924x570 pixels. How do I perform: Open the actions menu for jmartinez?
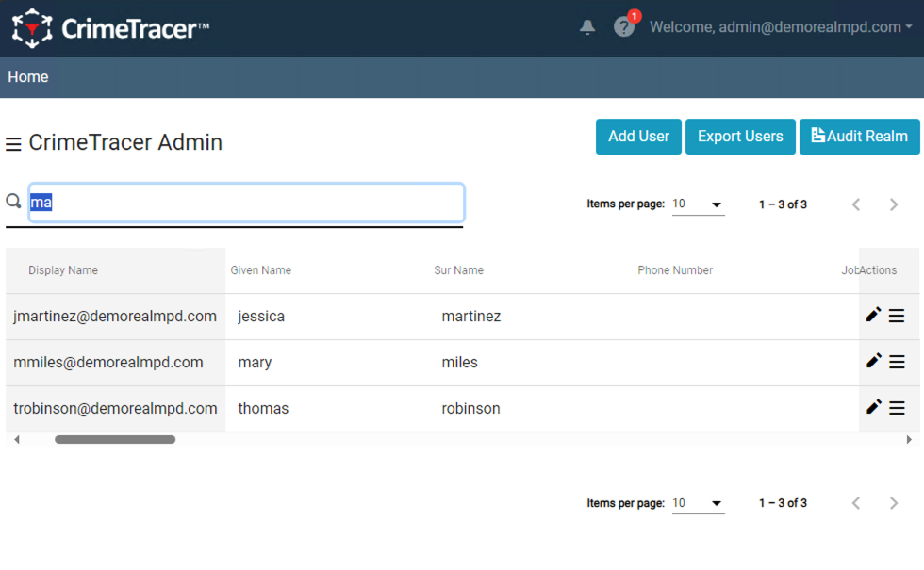point(897,317)
